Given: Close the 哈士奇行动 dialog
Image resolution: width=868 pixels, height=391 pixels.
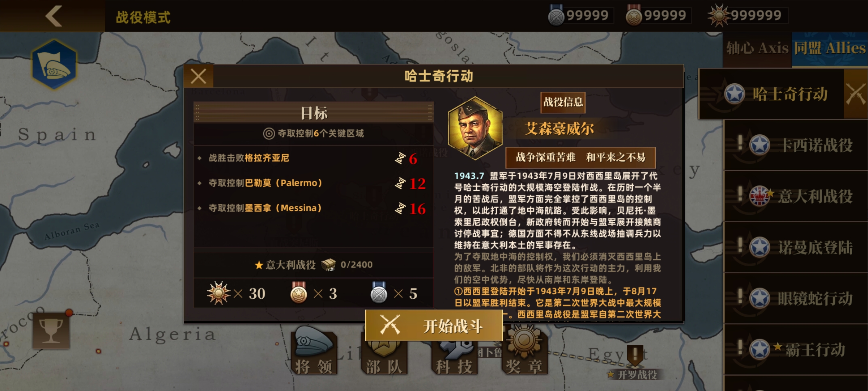Looking at the screenshot, I should 199,76.
